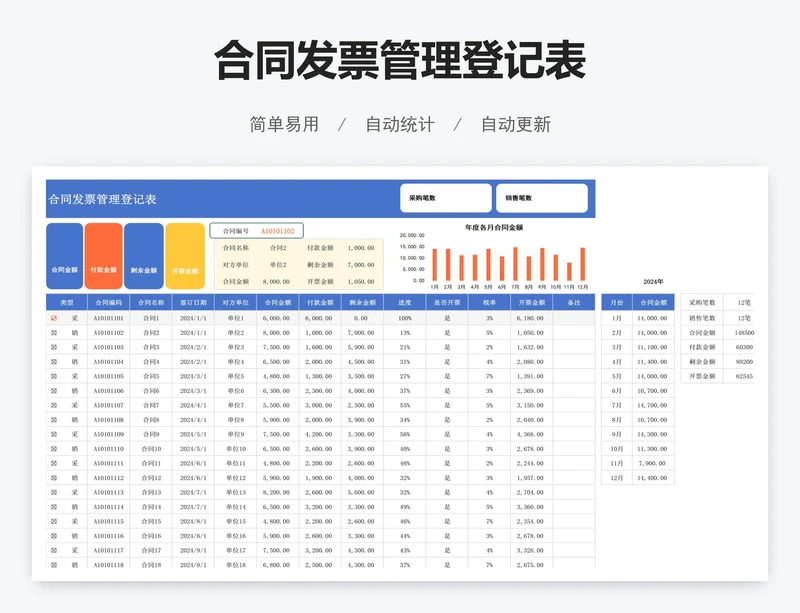800x613 pixels.
Task: Select the 4,368.00 invoice amount cell
Action: 530,434
